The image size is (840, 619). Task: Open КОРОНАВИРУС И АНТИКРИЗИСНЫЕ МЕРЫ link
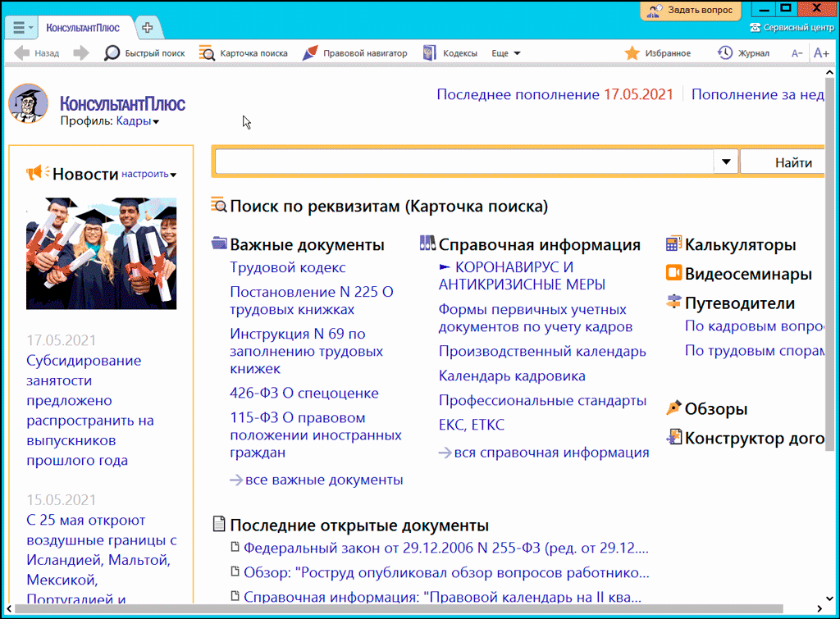(x=523, y=275)
